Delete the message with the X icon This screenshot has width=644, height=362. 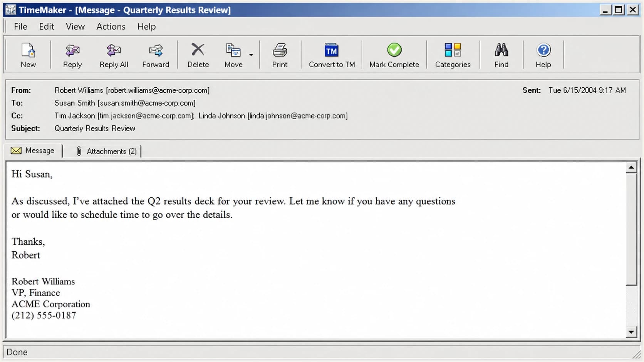click(x=198, y=55)
